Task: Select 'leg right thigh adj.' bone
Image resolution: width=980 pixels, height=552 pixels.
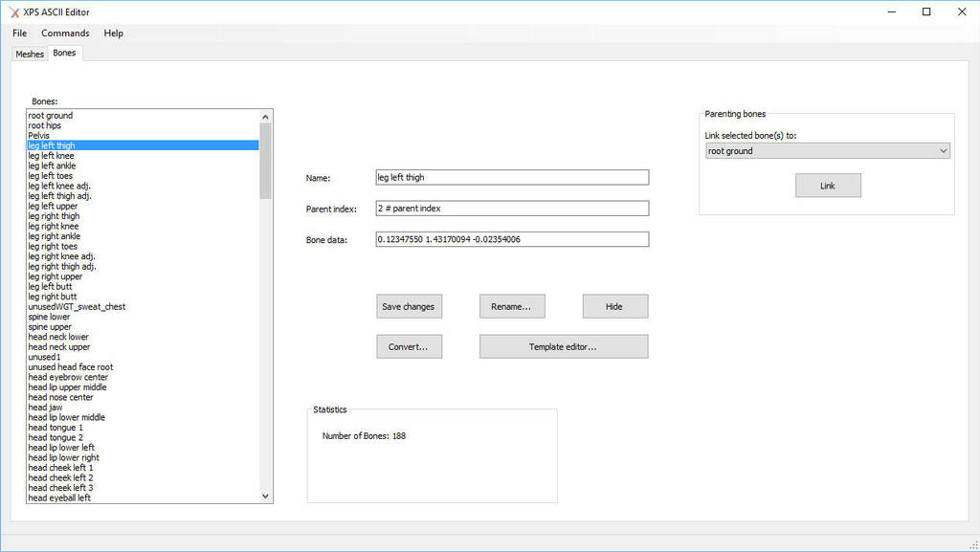Action: 143,267
